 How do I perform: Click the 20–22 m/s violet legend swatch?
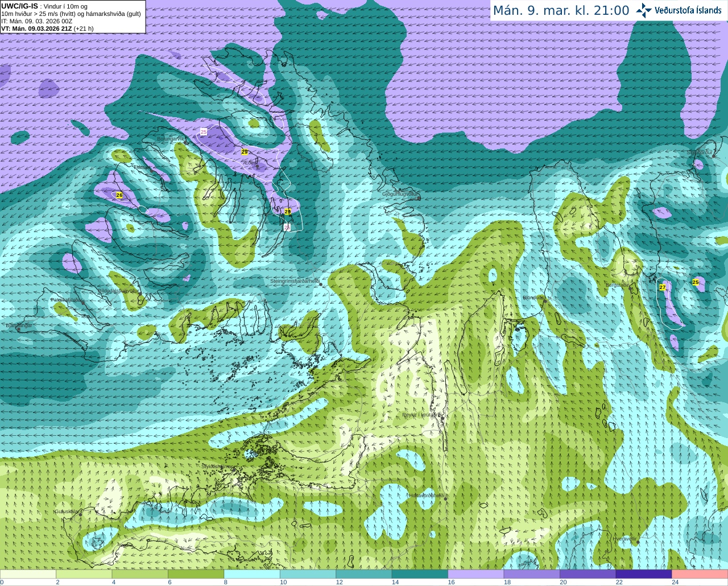coord(588,574)
